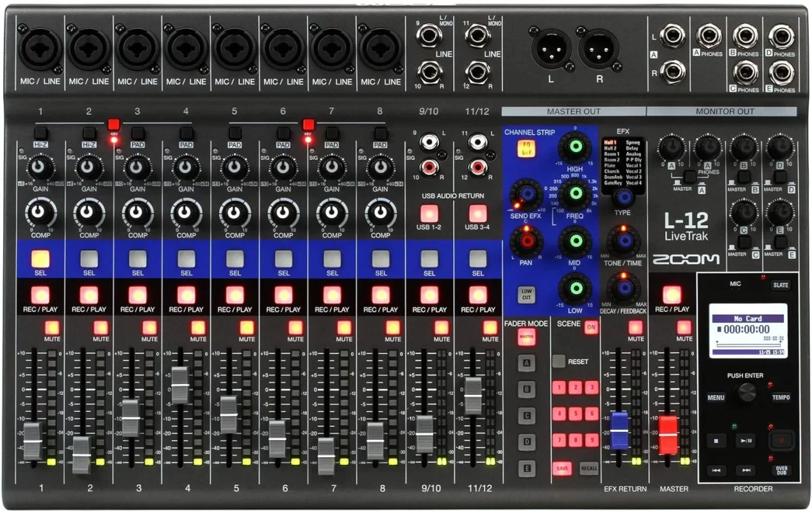Tap the recorder fast-forward button

(x=745, y=471)
